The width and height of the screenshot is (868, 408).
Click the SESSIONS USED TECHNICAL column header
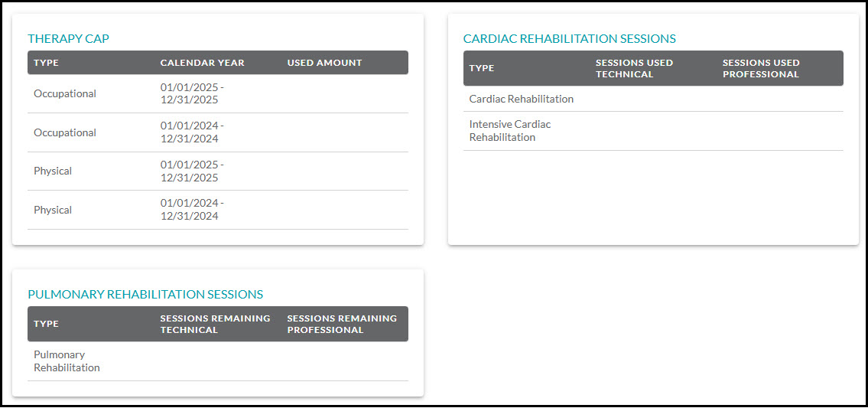pos(634,68)
